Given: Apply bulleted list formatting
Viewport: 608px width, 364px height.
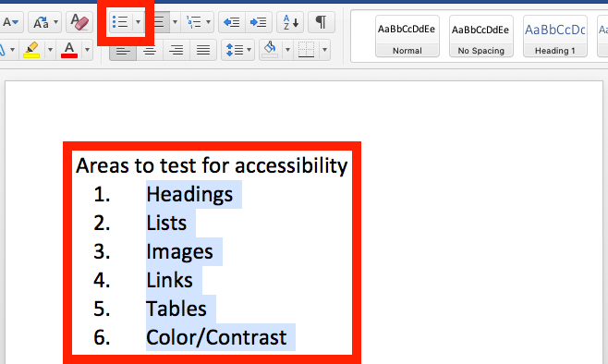Looking at the screenshot, I should click(x=120, y=22).
